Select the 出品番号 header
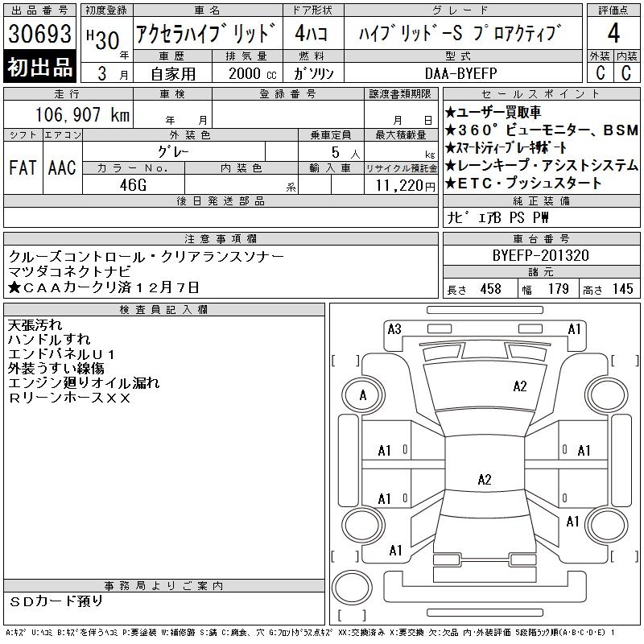Image resolution: width=644 pixels, height=644 pixels. pos(39,10)
